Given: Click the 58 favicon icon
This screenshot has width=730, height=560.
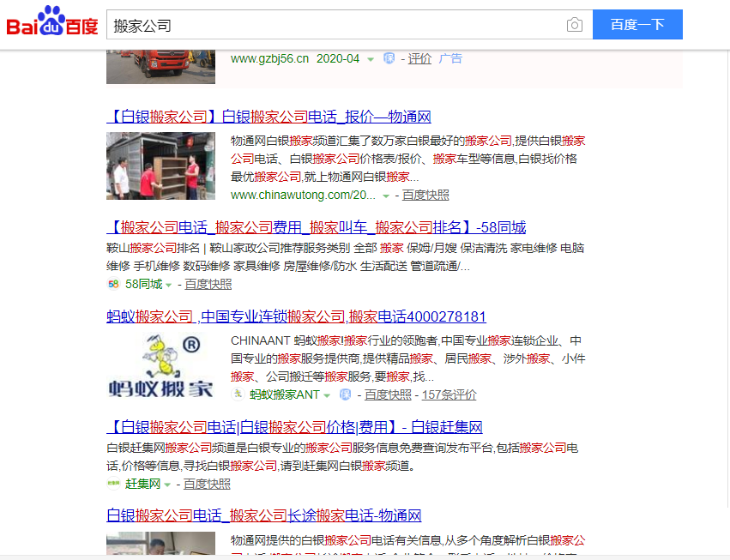Looking at the screenshot, I should [113, 284].
